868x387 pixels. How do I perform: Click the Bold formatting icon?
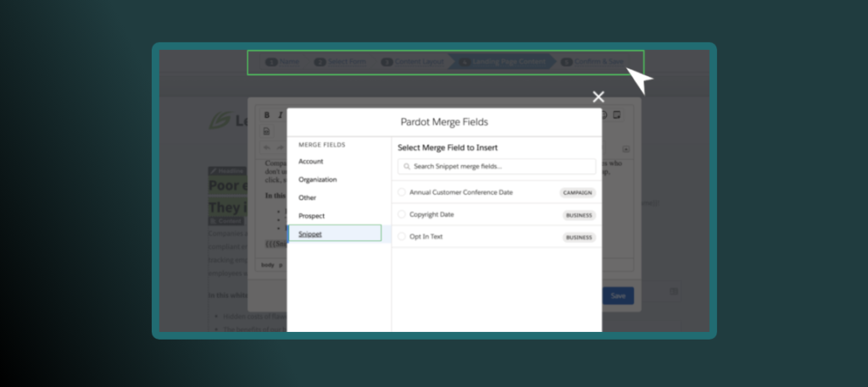tap(266, 115)
